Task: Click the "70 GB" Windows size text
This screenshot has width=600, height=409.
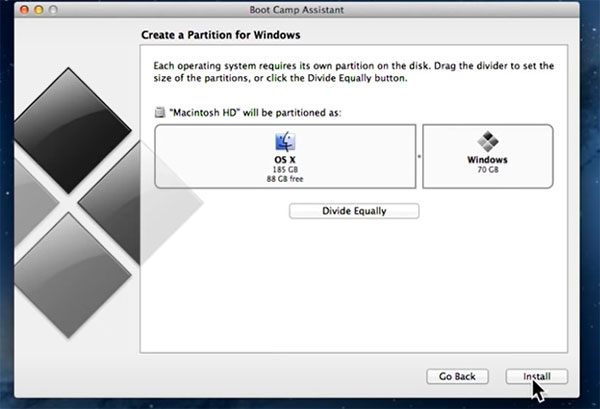Action: pyautogui.click(x=488, y=169)
